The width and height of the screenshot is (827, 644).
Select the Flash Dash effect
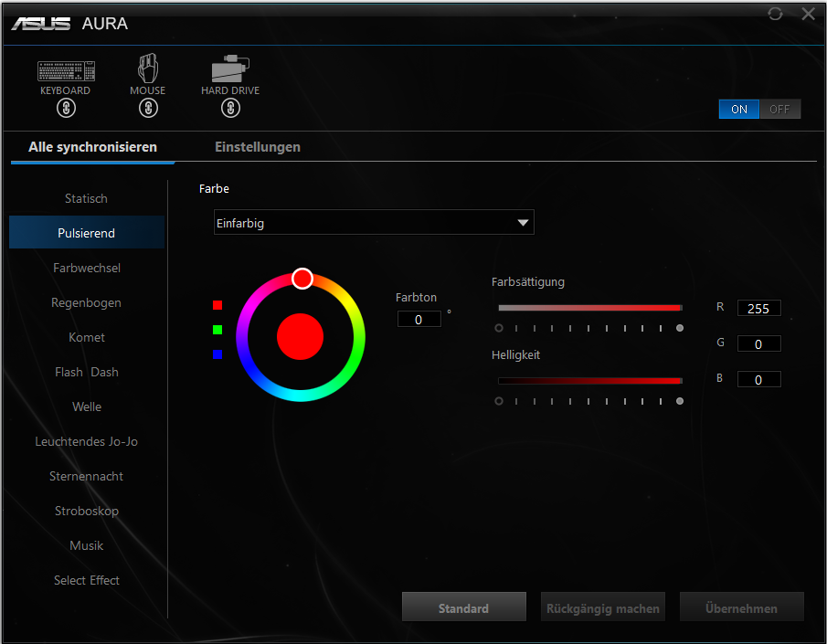[x=87, y=372]
